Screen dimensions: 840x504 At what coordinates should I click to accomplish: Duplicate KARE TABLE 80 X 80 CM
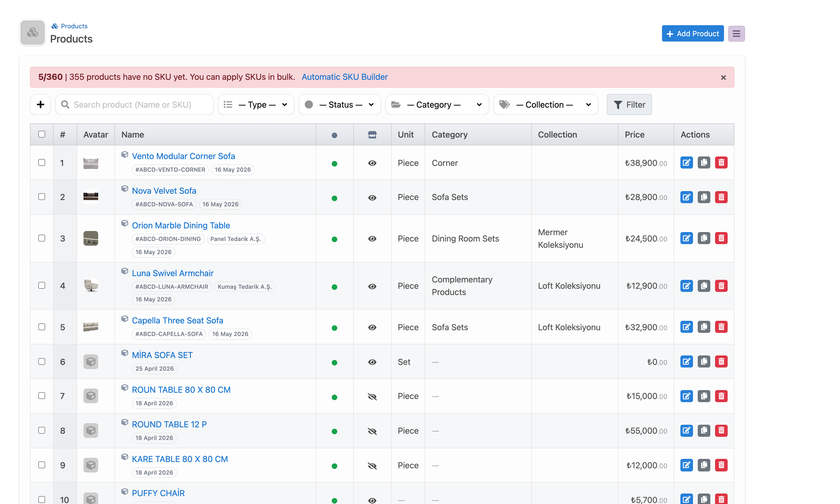click(x=703, y=465)
